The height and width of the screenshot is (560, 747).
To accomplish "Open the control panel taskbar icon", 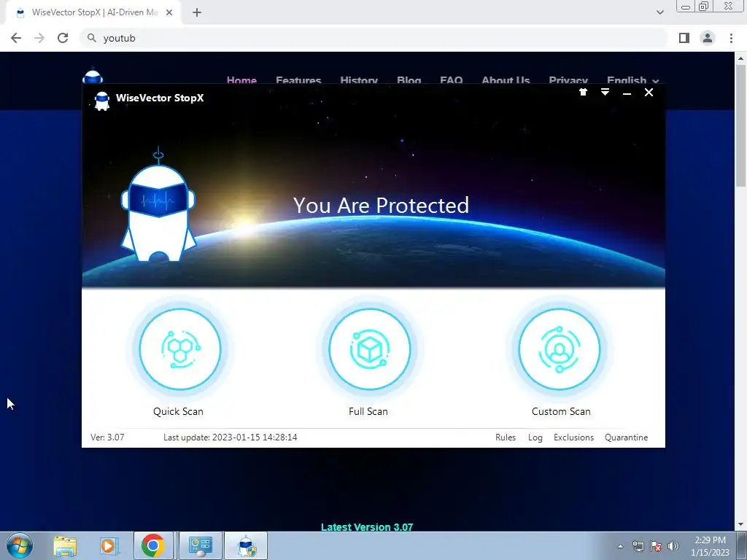I will (x=200, y=545).
